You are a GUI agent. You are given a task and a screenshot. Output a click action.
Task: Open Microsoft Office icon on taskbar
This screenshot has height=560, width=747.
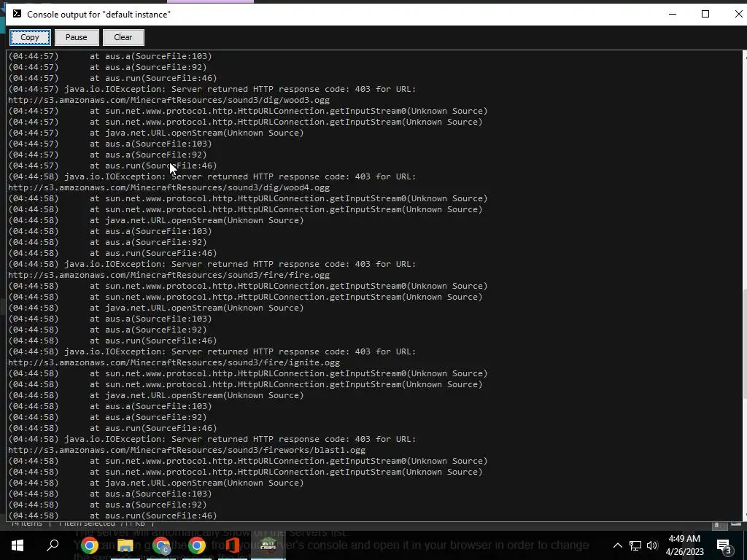click(x=233, y=545)
